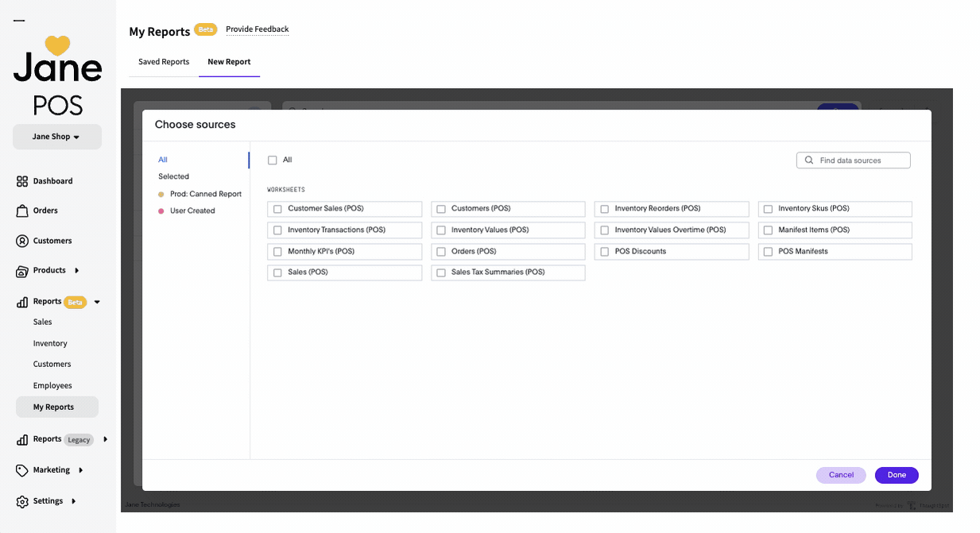Click the Settings gear icon
Viewport: 980px width, 533px height.
[x=22, y=501]
